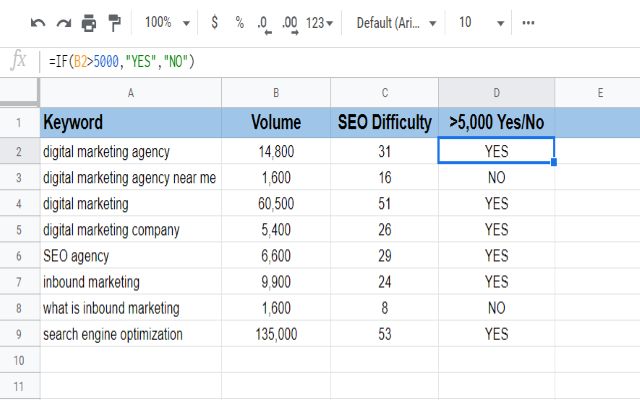The height and width of the screenshot is (400, 640).
Task: Click the Redo arrow icon
Action: tap(63, 22)
